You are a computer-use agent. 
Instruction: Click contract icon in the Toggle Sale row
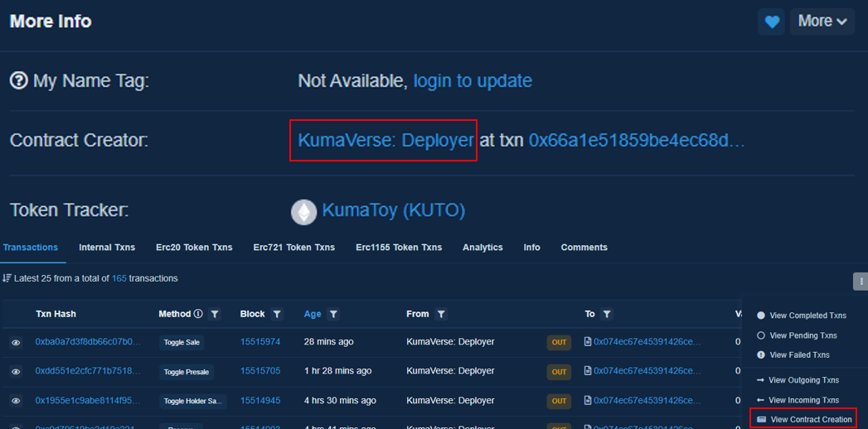(x=588, y=342)
